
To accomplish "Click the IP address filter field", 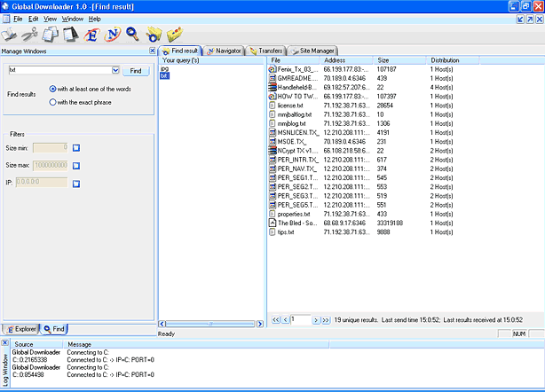I will [x=42, y=183].
